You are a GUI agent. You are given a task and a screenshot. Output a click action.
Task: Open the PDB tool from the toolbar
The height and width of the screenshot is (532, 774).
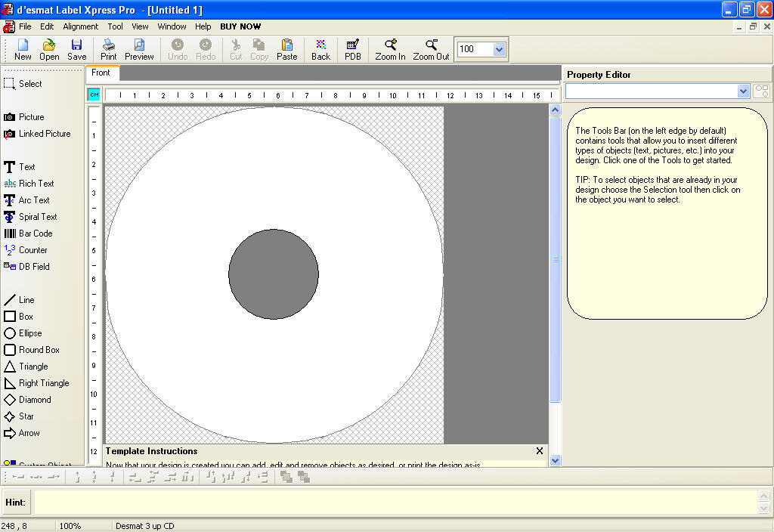tap(352, 49)
